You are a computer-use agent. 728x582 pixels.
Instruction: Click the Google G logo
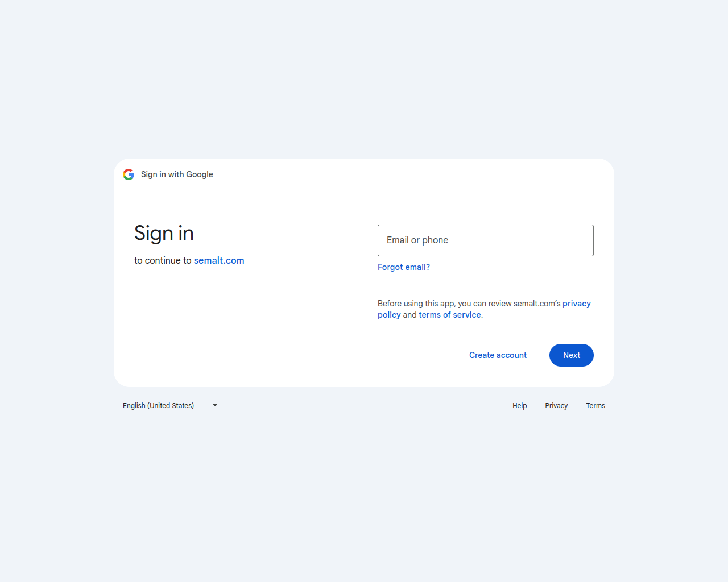tap(129, 174)
